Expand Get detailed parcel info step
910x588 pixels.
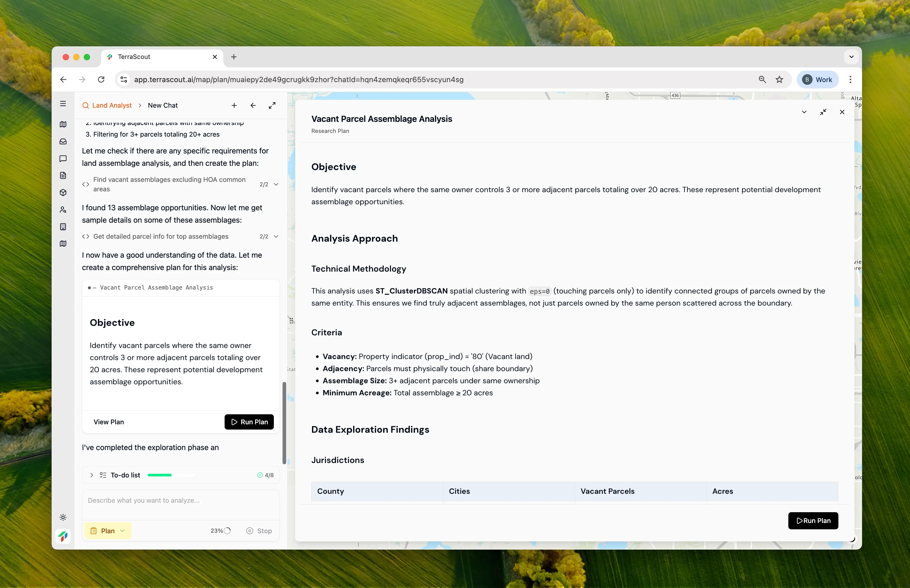pos(276,236)
